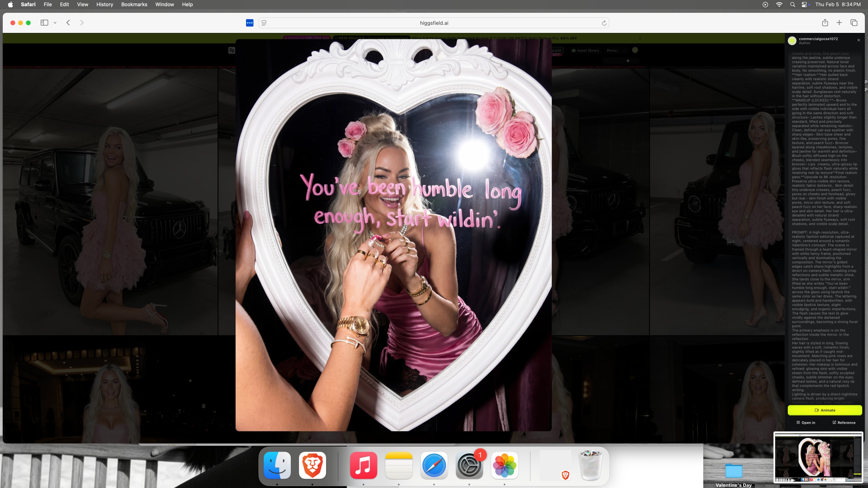Toggle the Safari sidebar
The image size is (868, 488).
click(x=44, y=23)
